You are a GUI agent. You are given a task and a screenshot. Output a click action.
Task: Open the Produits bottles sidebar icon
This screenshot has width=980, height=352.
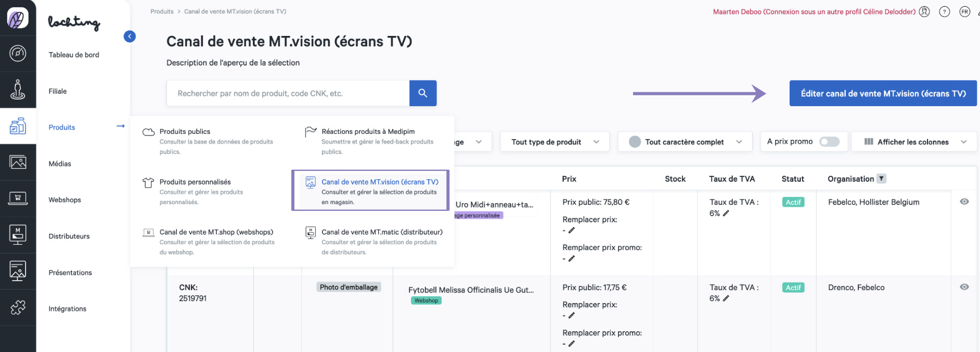point(18,126)
